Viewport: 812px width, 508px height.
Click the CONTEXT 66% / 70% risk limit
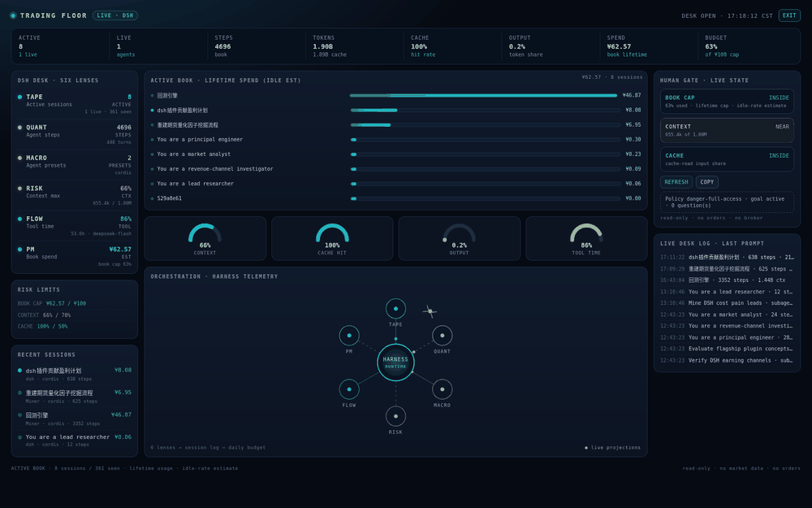[x=75, y=315]
